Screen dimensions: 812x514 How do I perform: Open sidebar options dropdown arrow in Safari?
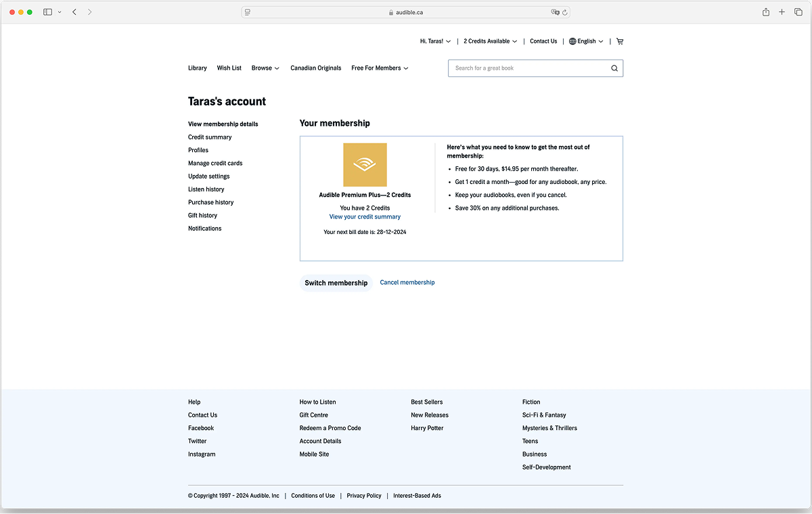click(60, 12)
